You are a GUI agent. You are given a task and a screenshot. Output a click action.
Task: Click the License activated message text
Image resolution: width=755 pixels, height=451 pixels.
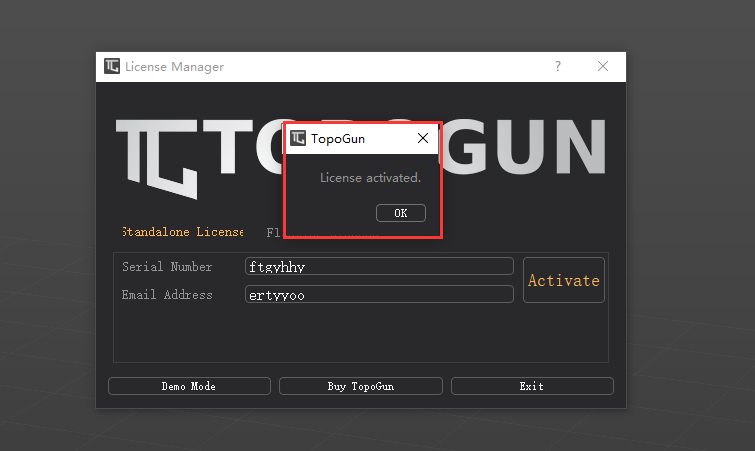point(370,178)
